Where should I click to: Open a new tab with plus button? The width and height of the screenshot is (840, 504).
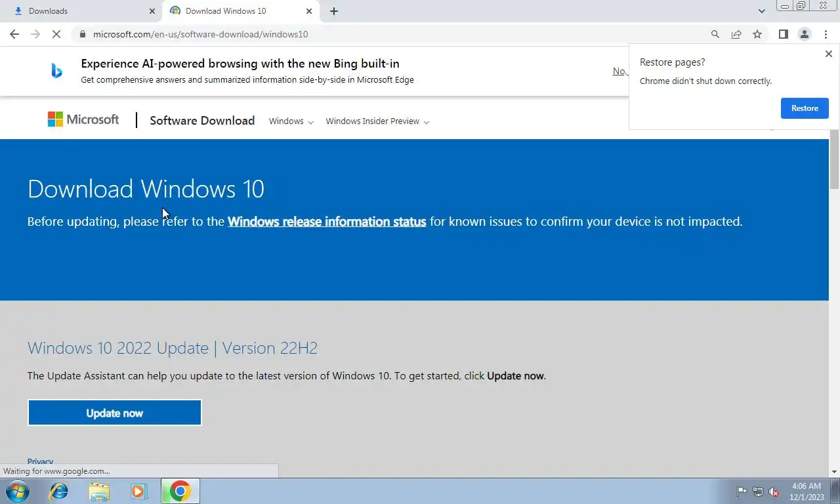(x=334, y=11)
